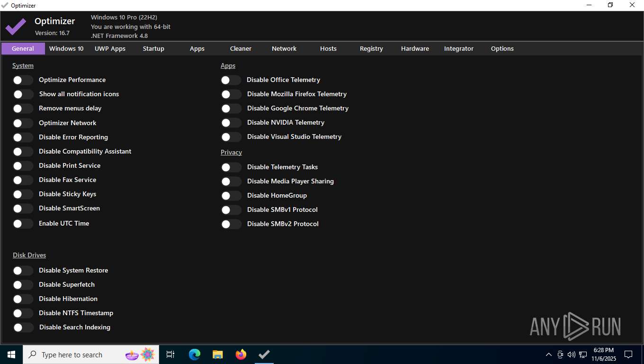
Task: Launch Microsoft Edge from the taskbar
Action: click(194, 355)
